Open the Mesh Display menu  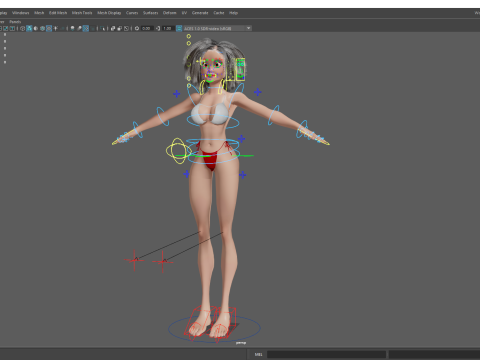point(109,13)
